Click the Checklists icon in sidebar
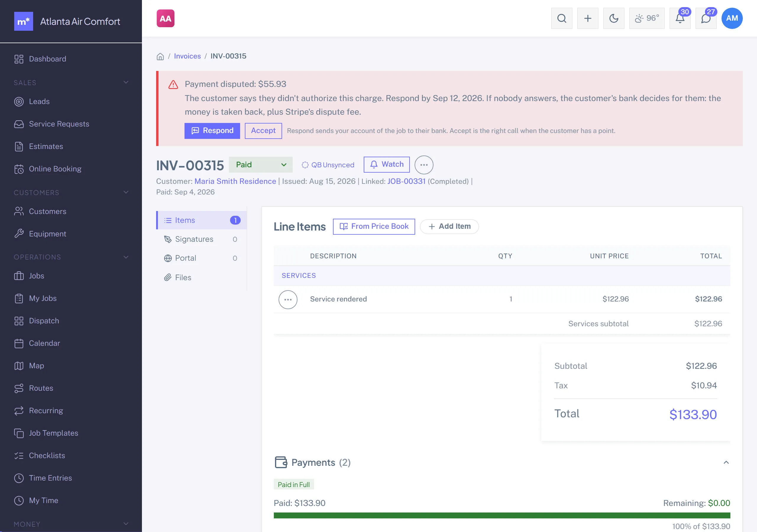This screenshot has width=757, height=532. (19, 455)
